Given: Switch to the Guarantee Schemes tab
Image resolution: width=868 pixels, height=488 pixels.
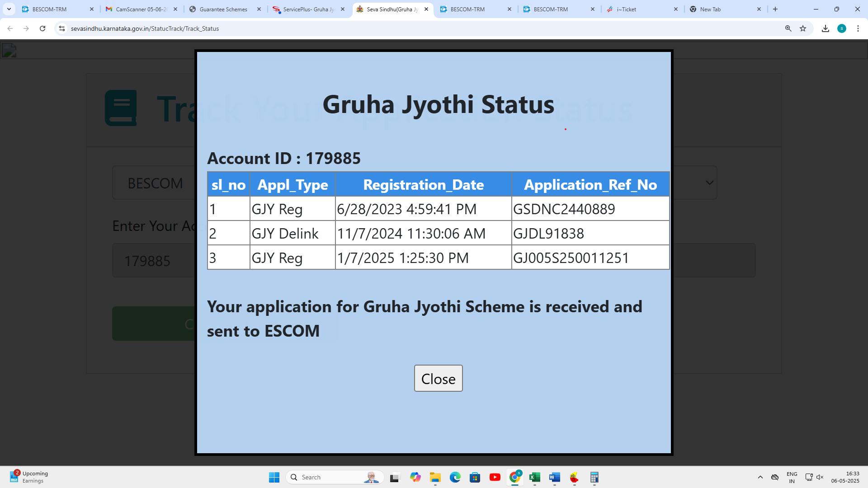Looking at the screenshot, I should 224,9.
